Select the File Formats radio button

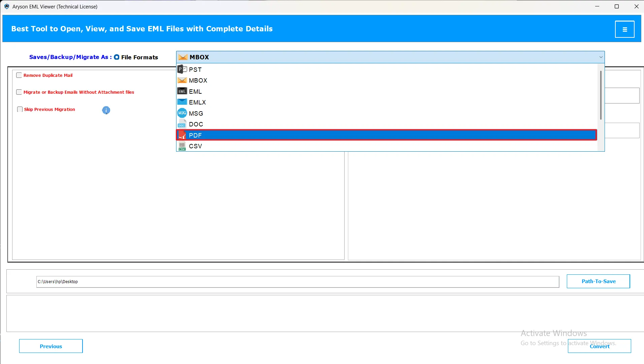coord(117,57)
